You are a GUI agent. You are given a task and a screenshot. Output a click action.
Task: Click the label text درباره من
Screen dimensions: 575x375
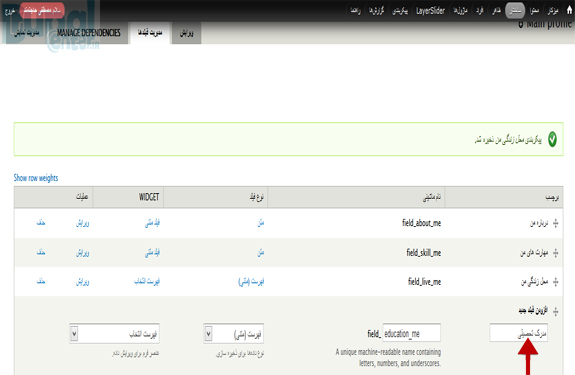(x=539, y=223)
